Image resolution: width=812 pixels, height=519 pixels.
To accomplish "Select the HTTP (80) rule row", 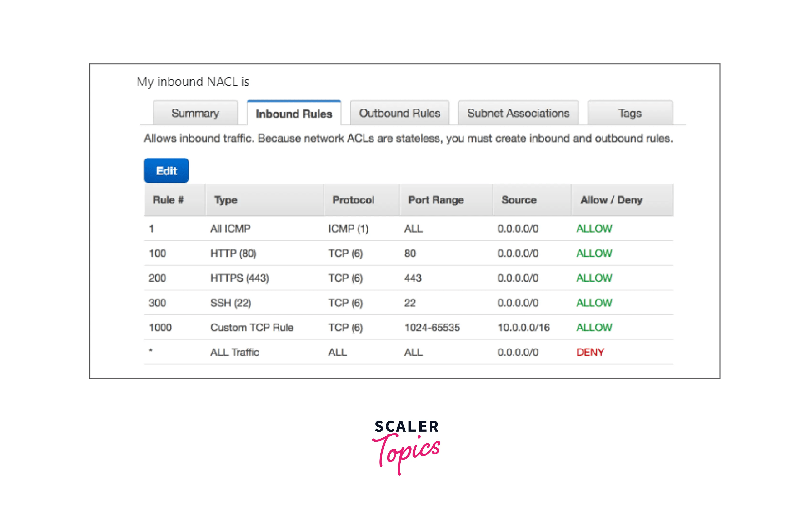I will coord(233,253).
